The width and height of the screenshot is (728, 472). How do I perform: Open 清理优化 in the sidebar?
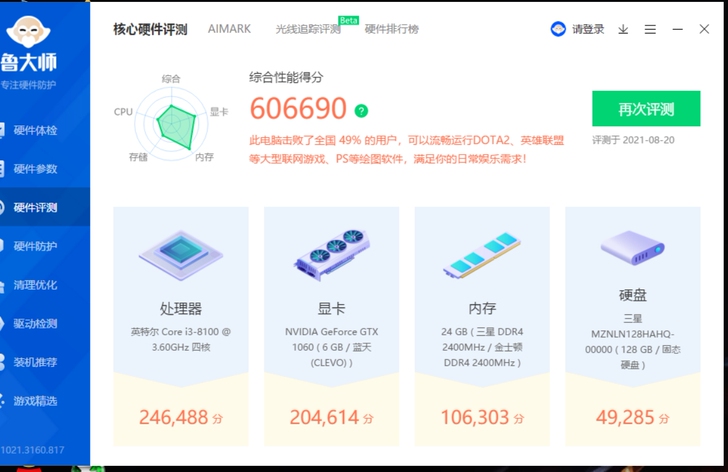pos(35,285)
